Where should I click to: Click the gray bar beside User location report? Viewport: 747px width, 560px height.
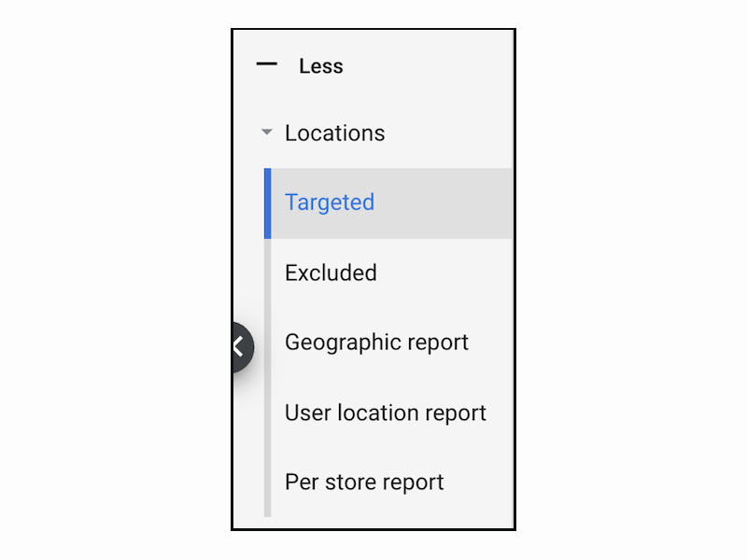click(x=268, y=413)
